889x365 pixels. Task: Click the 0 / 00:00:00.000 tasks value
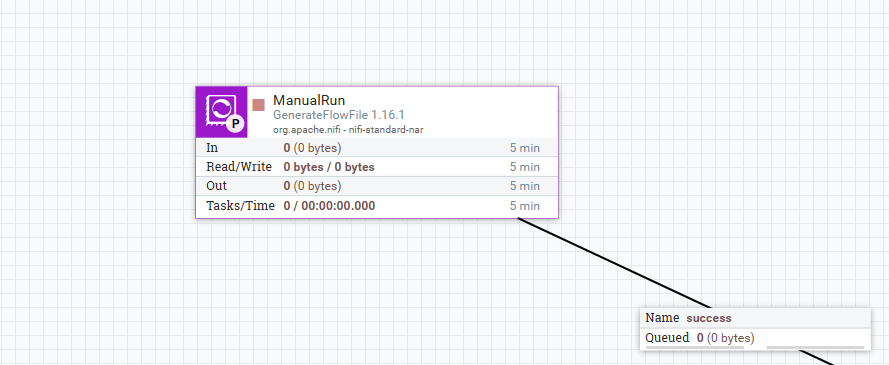329,206
